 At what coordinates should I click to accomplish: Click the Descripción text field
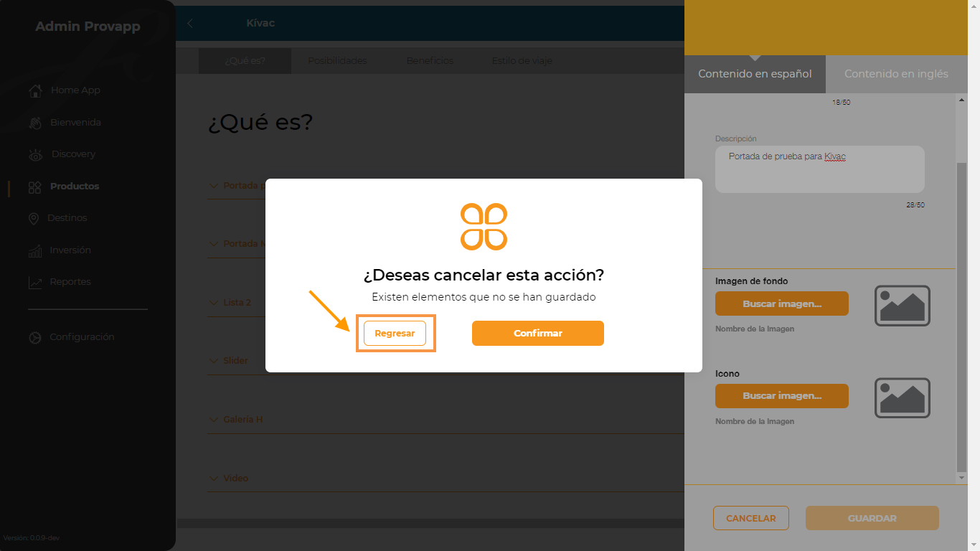pyautogui.click(x=820, y=169)
